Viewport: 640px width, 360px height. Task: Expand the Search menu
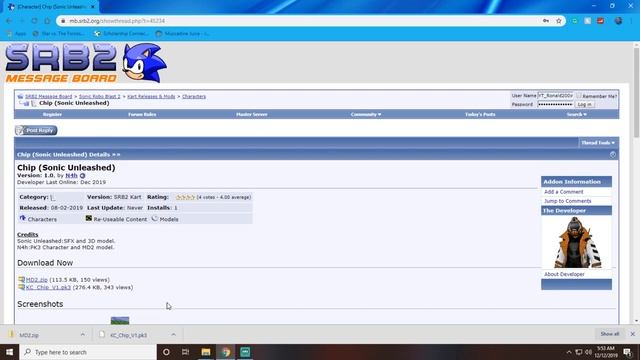[576, 115]
